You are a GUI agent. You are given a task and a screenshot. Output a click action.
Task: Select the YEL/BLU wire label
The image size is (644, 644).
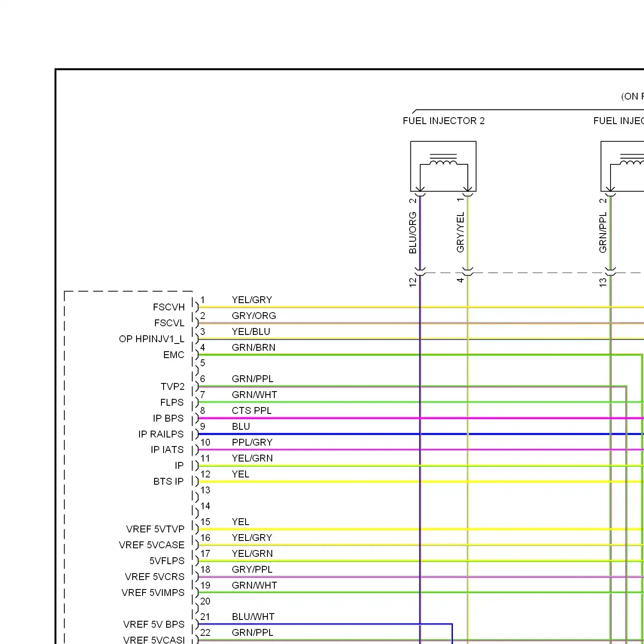[251, 331]
